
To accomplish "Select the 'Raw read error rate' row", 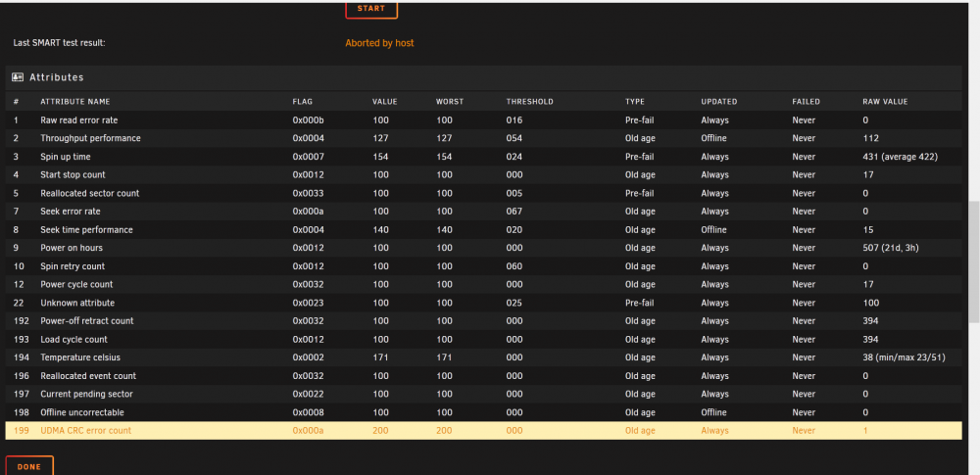I will (x=484, y=120).
